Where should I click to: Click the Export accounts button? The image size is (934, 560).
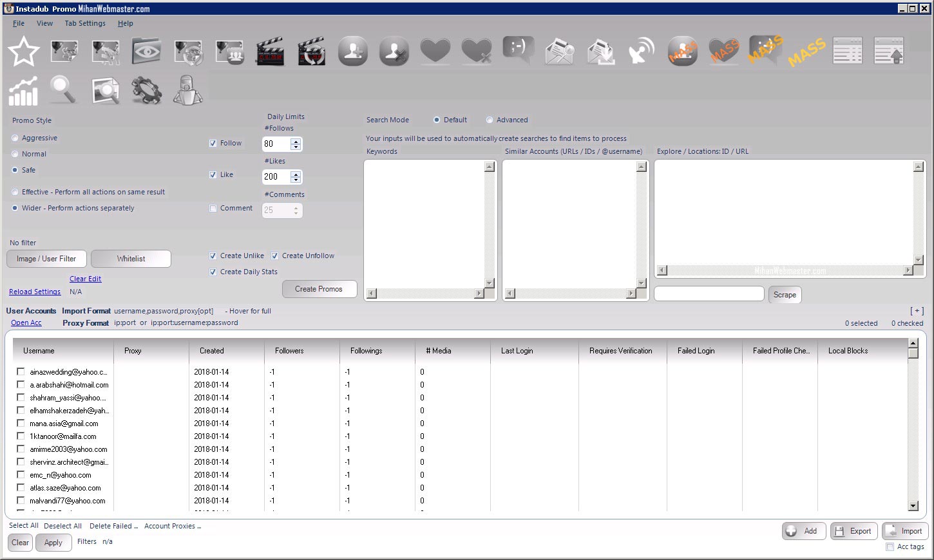coord(853,531)
